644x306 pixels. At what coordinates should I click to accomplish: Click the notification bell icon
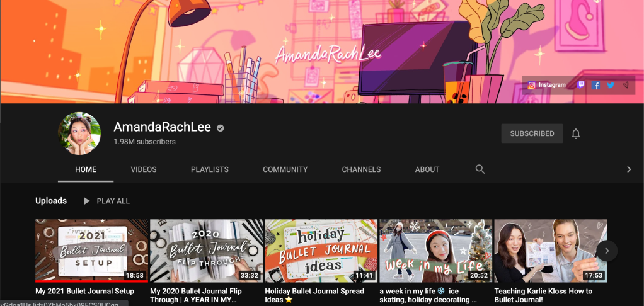(575, 133)
